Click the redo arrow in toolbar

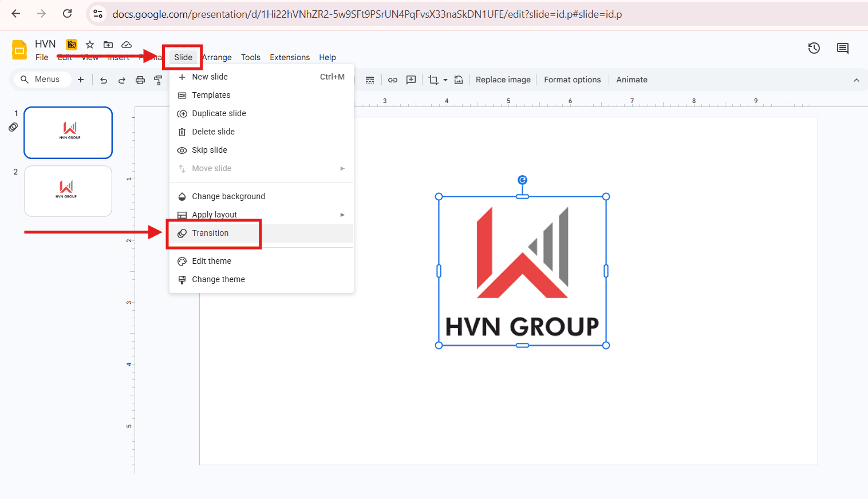pyautogui.click(x=122, y=80)
